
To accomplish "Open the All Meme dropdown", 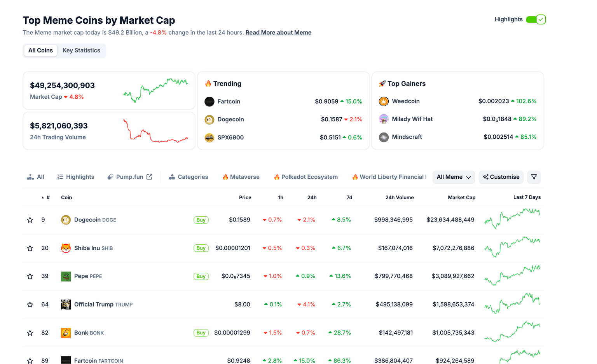I will tap(454, 177).
